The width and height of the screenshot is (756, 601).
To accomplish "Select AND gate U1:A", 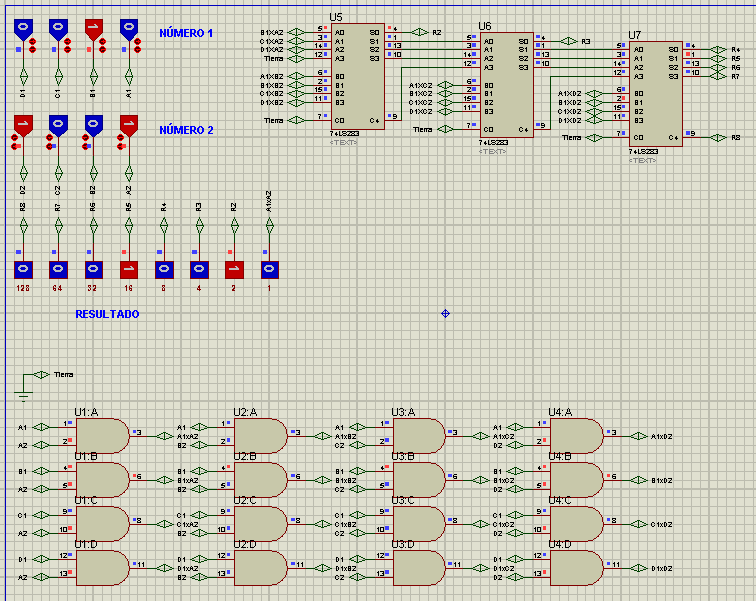I will tap(102, 436).
